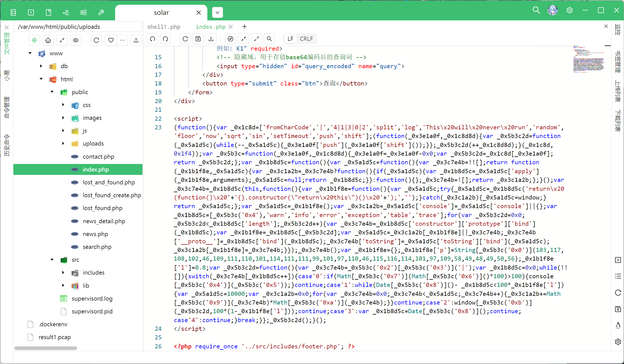Collapse all folders in file tree
The height and width of the screenshot is (364, 624).
tap(62, 40)
